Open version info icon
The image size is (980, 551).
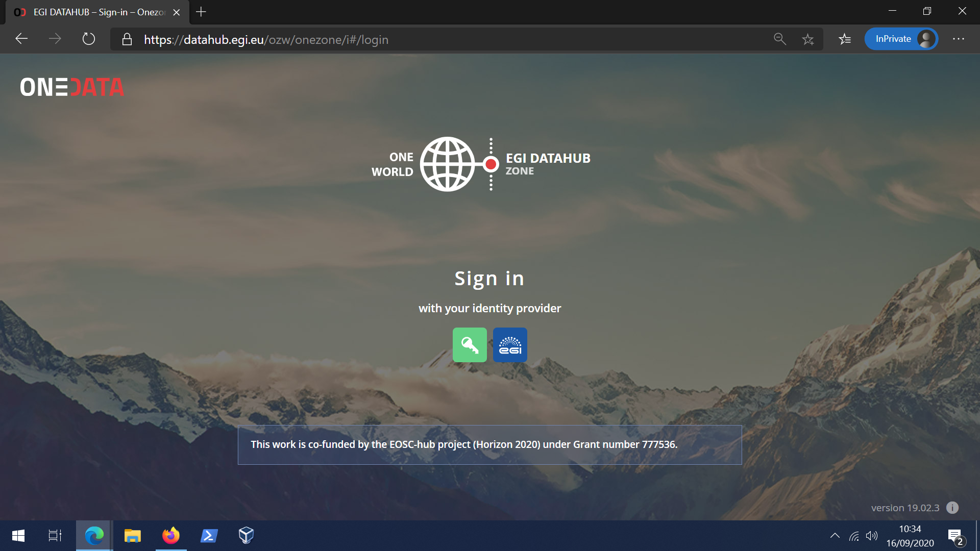coord(952,508)
